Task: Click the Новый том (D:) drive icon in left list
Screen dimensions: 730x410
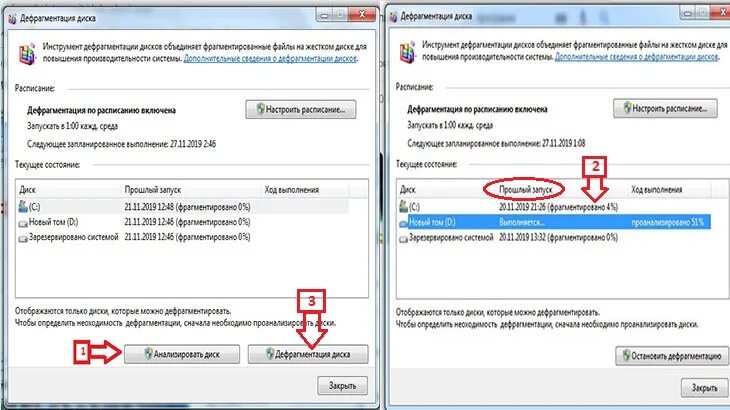Action: [23, 223]
